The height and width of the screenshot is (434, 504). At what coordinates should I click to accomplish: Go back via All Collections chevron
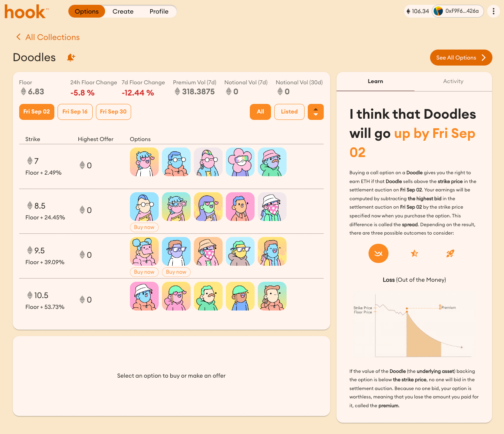tap(18, 37)
